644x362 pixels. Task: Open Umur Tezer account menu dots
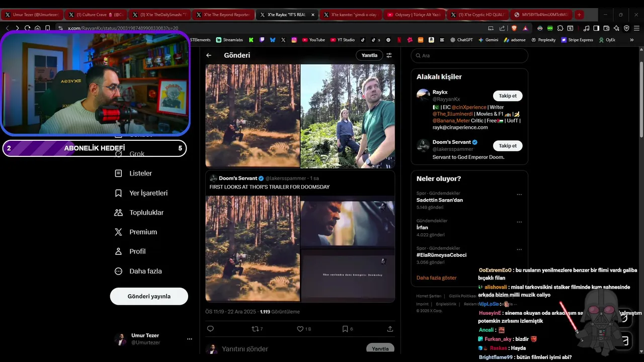(x=190, y=339)
